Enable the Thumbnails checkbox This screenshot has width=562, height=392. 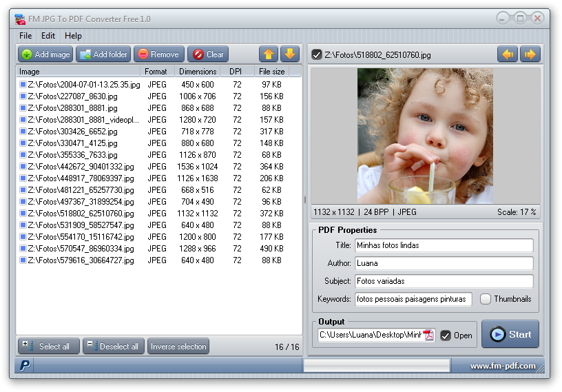pyautogui.click(x=486, y=299)
